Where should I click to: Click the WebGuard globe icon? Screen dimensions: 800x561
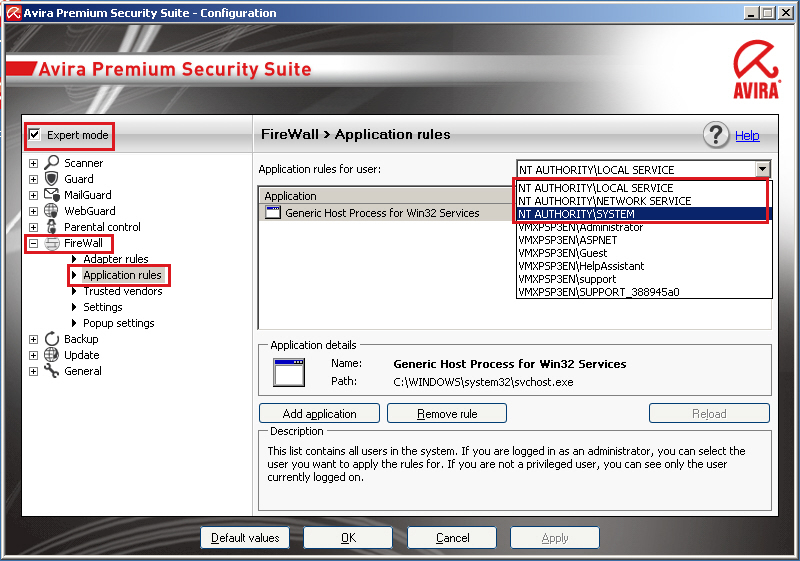point(52,211)
